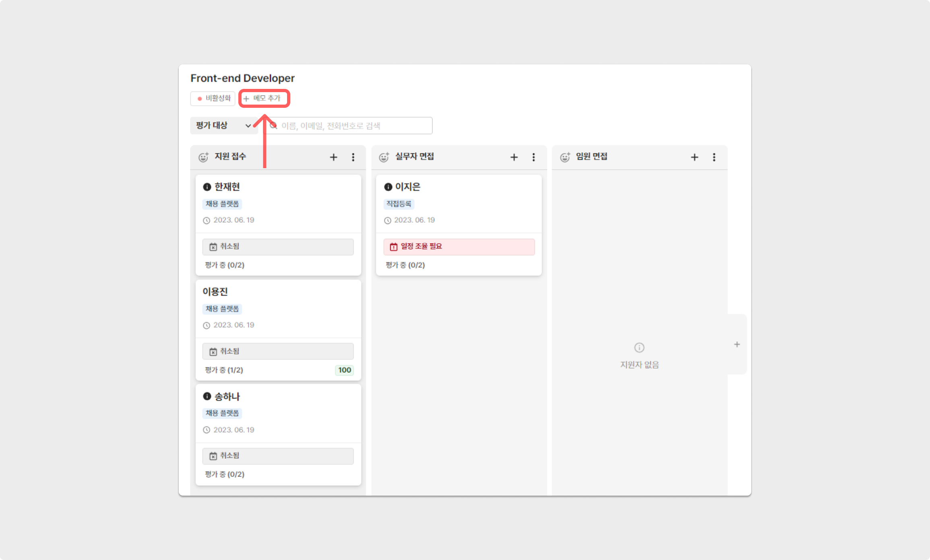Focus the name, email, phone search field
Viewport: 930px width, 560px height.
click(354, 126)
